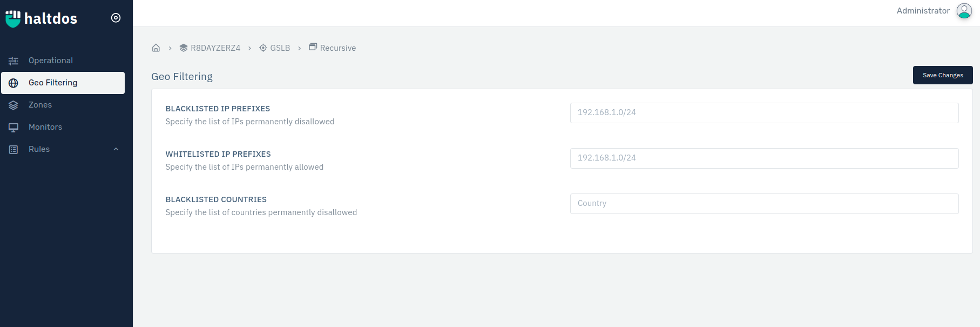Click the Geo Filtering globe icon
Screen dimensions: 980x327
pyautogui.click(x=13, y=83)
